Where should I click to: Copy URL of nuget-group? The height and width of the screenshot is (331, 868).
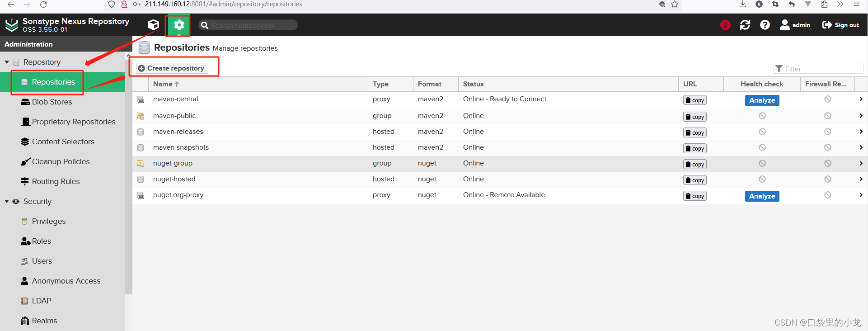694,164
